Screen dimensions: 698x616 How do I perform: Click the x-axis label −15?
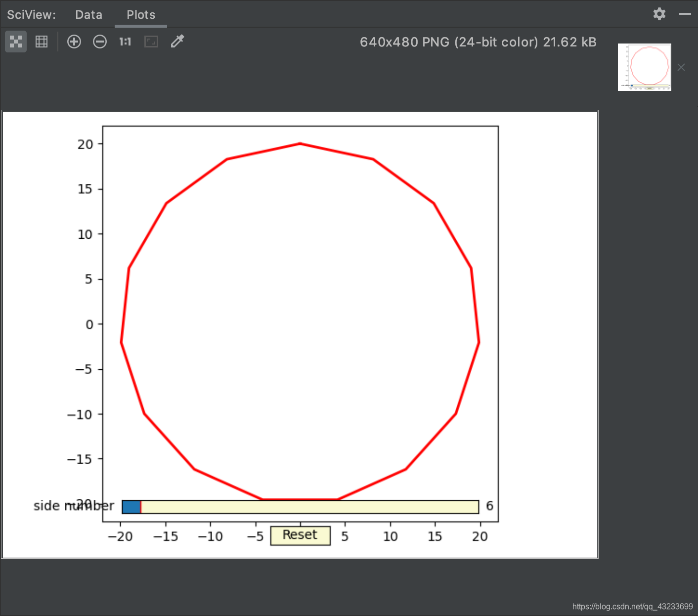[166, 536]
